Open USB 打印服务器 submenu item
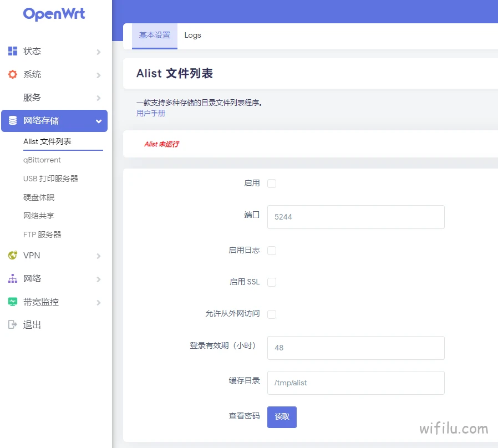Image resolution: width=498 pixels, height=448 pixels. click(50, 179)
